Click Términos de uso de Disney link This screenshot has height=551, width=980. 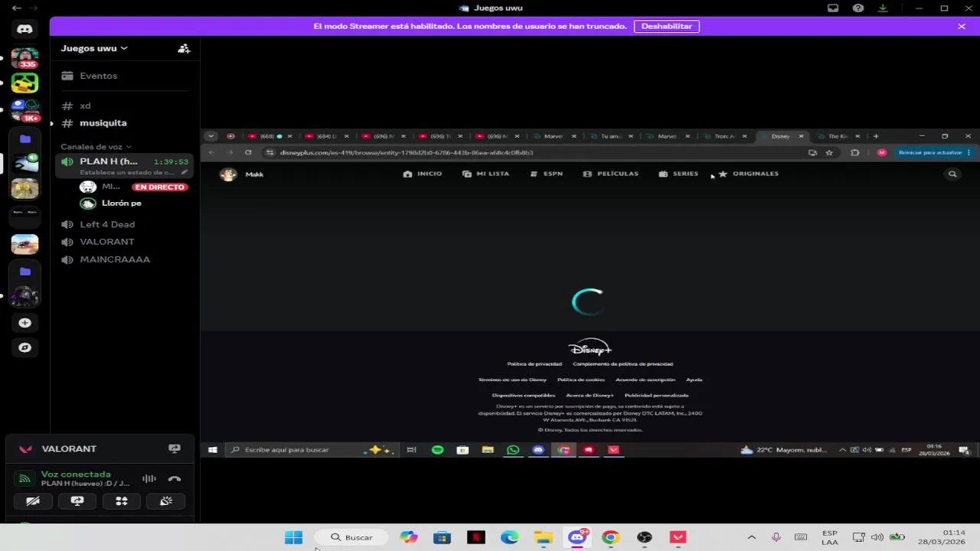[512, 380]
